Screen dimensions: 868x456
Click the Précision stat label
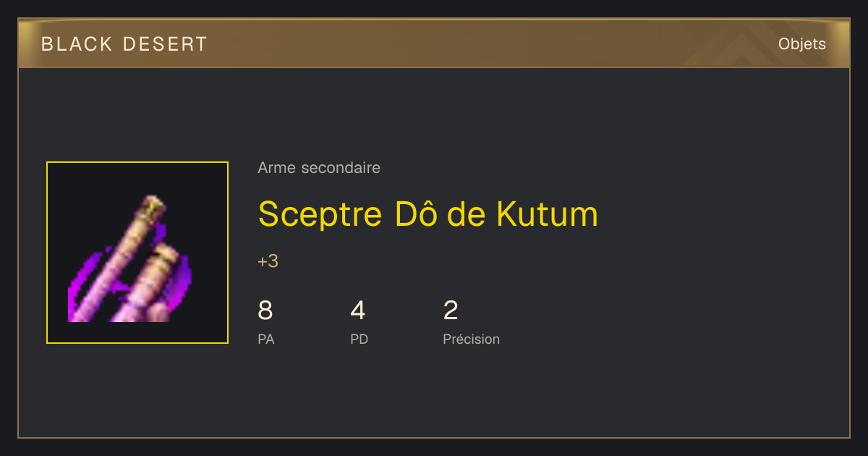point(471,339)
